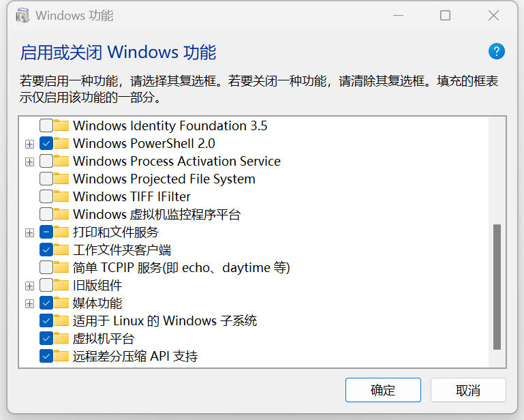Click the folder icon beside Windows PowerShell 2.0

pyautogui.click(x=62, y=143)
